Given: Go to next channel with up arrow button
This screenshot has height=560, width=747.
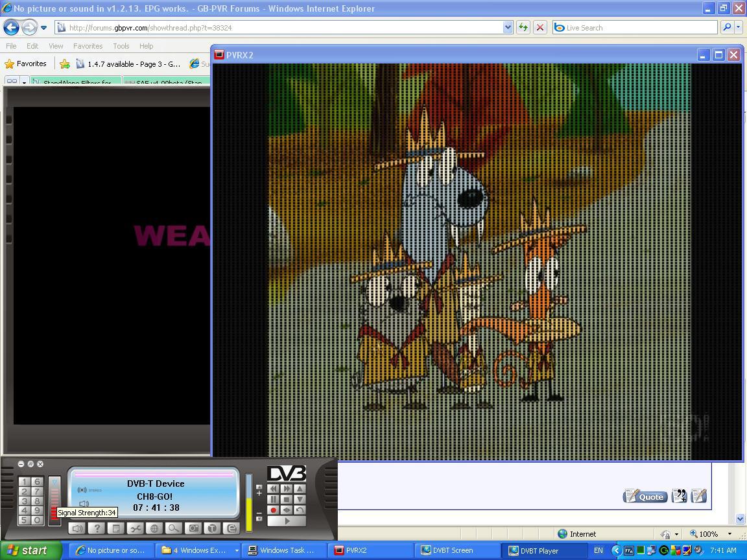Looking at the screenshot, I should tap(300, 489).
